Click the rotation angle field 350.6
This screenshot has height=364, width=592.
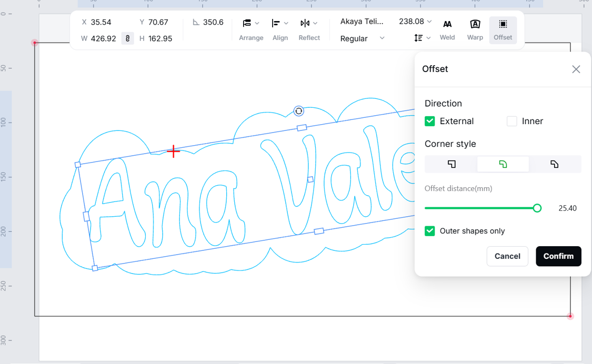[x=213, y=22]
